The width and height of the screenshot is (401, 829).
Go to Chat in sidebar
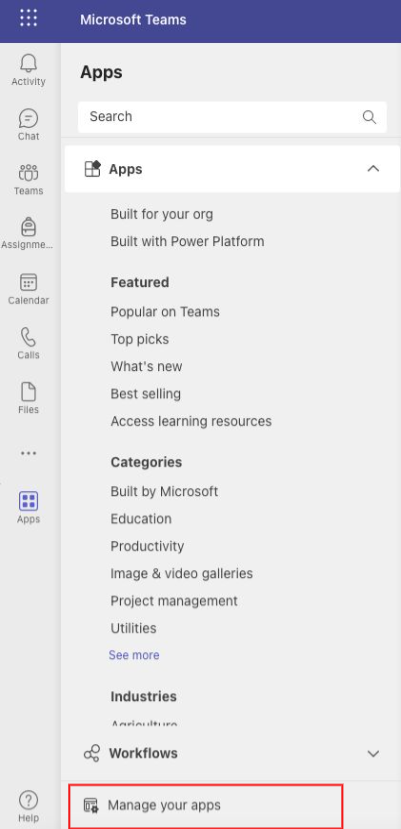29,124
